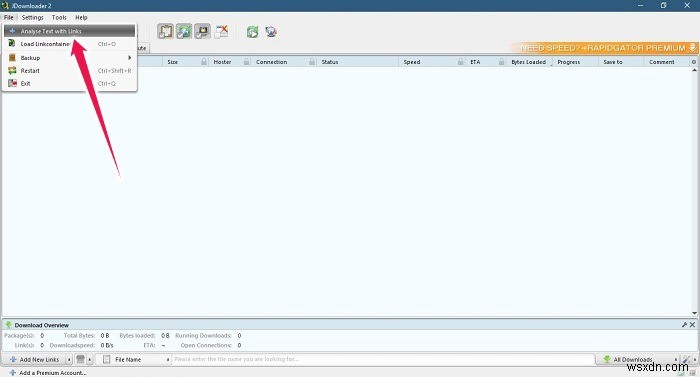The width and height of the screenshot is (700, 377).
Task: Click the File menu title
Action: point(8,17)
